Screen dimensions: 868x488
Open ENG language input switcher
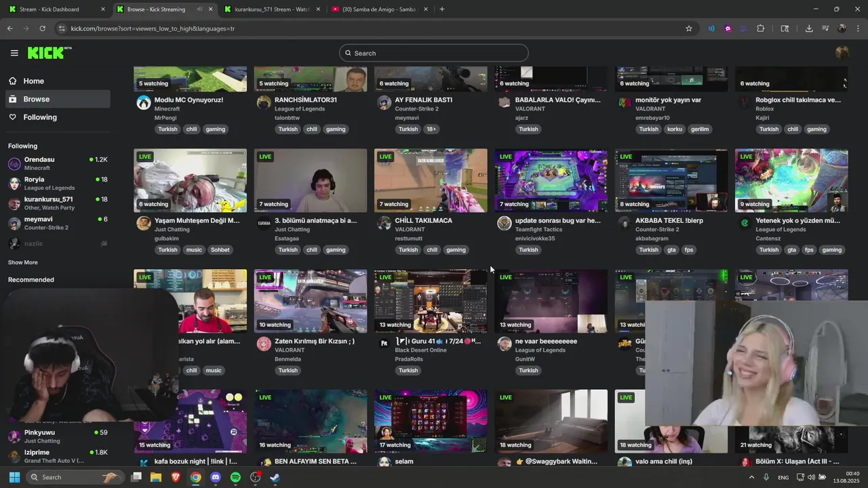tap(783, 477)
